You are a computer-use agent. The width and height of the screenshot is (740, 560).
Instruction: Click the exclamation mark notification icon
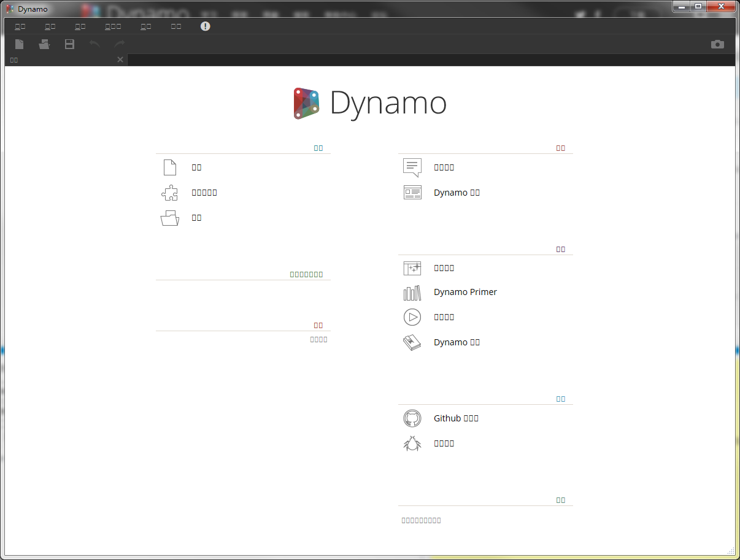[206, 26]
